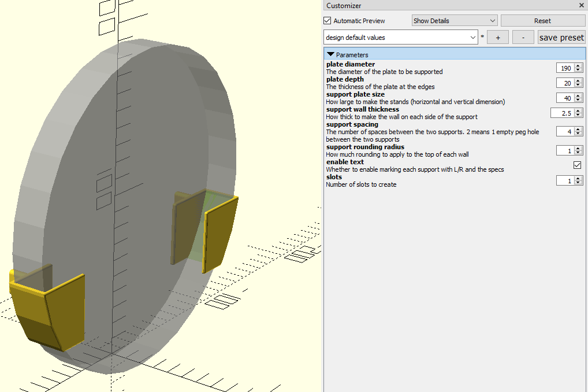Increase plate depth with up arrow
The height and width of the screenshot is (392, 588).
tap(578, 81)
